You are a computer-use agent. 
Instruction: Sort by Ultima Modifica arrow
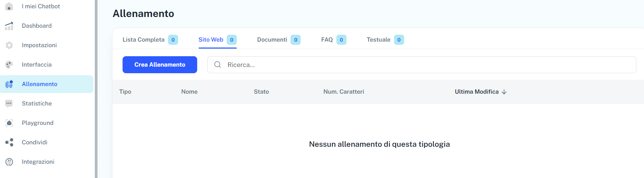click(504, 92)
